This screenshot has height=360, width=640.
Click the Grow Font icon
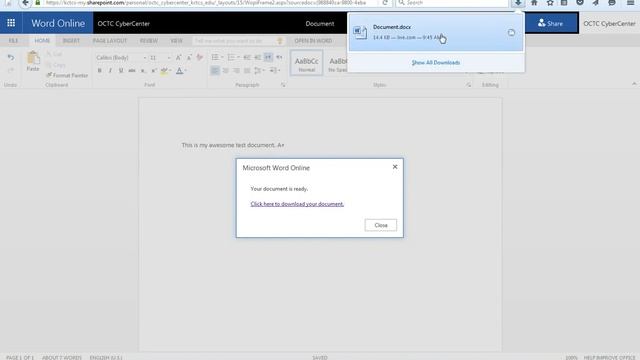pos(178,58)
